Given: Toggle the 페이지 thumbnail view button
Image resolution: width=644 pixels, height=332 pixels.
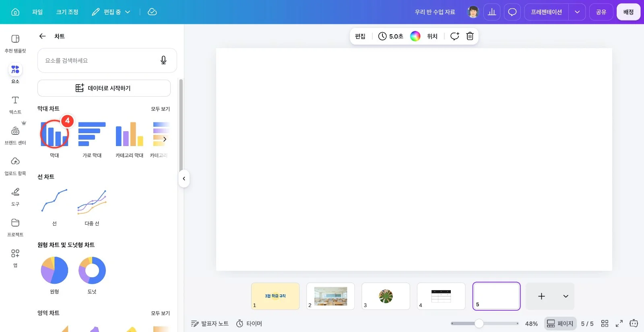Looking at the screenshot, I should point(560,324).
